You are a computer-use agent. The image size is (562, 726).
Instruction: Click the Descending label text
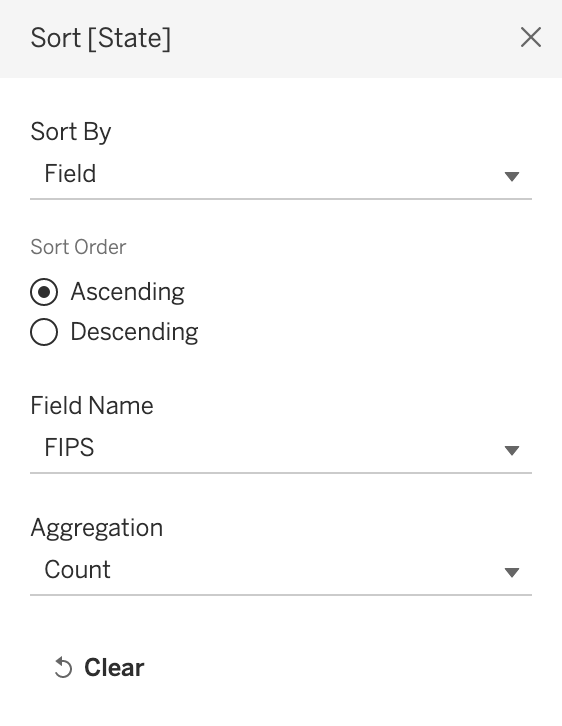tap(134, 332)
